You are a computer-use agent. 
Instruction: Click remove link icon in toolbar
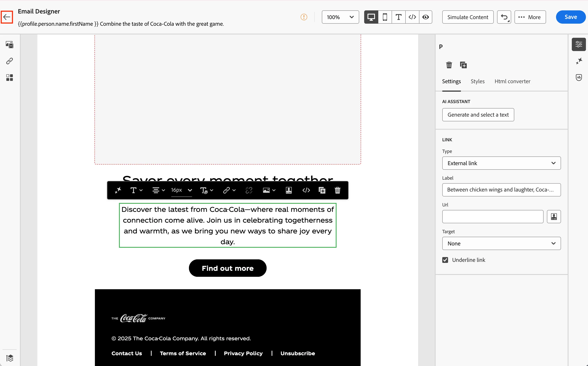(249, 190)
